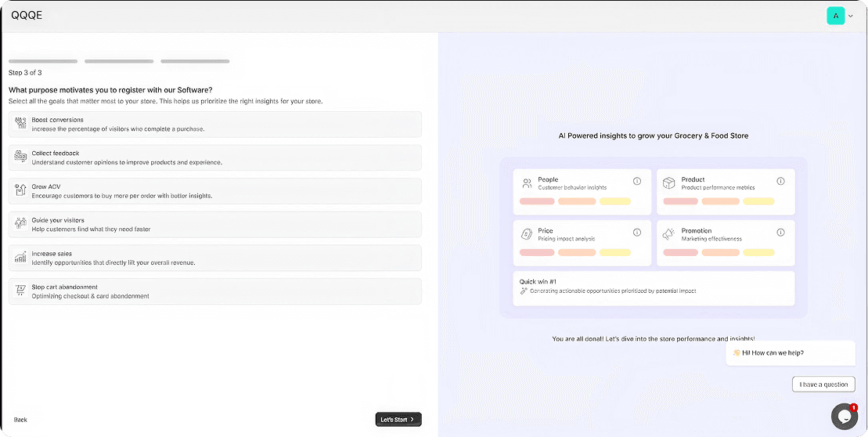Click the Guide your visitors icon

(20, 224)
